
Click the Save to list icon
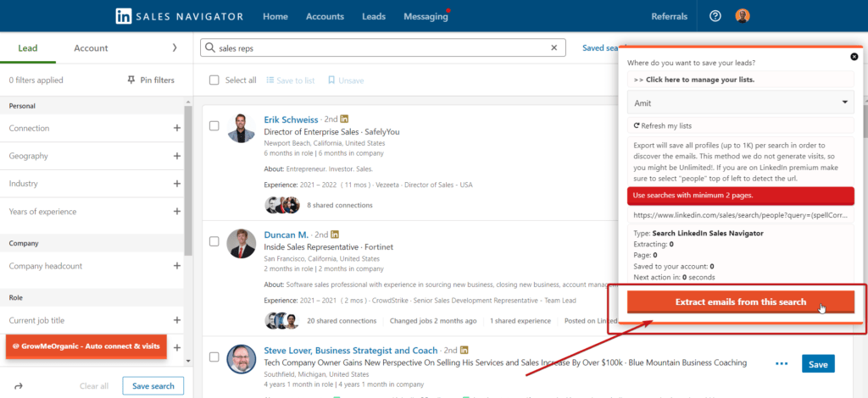point(270,80)
